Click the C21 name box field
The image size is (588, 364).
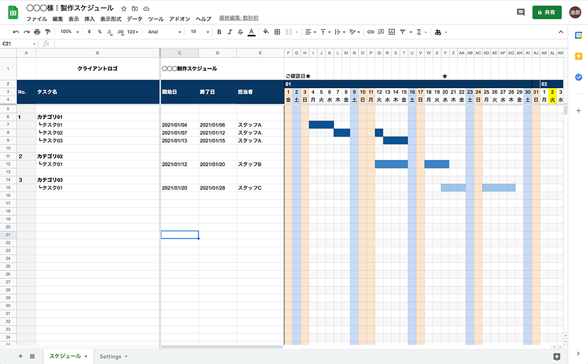18,43
